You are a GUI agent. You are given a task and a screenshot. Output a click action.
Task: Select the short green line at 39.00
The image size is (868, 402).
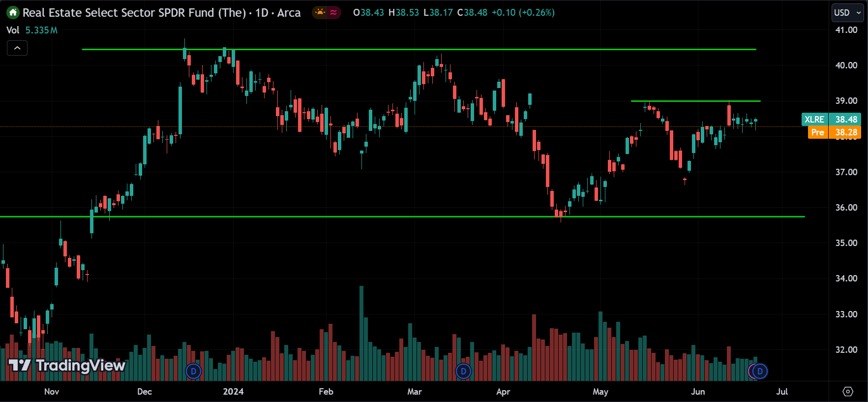click(x=695, y=101)
